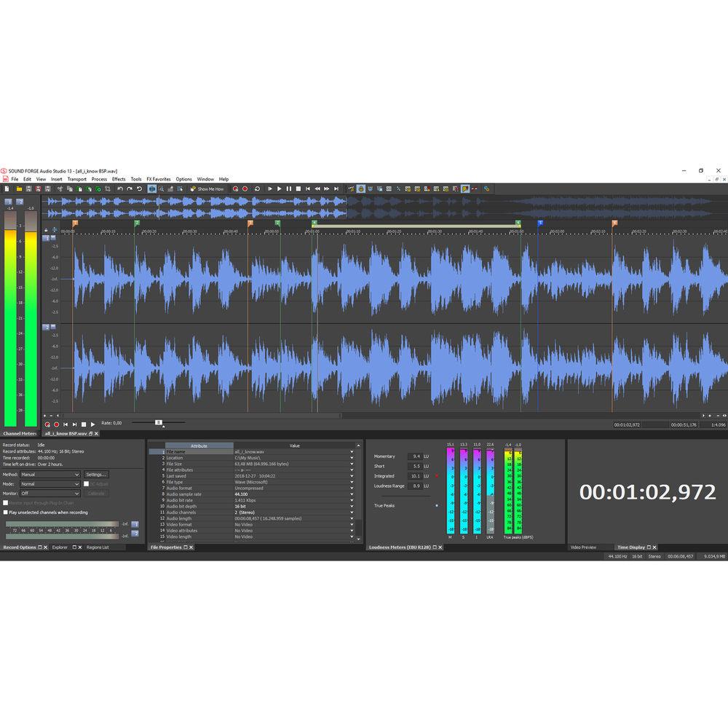728x728 pixels.
Task: Open the Monitor dropdown set to Off
Action: pos(50,494)
